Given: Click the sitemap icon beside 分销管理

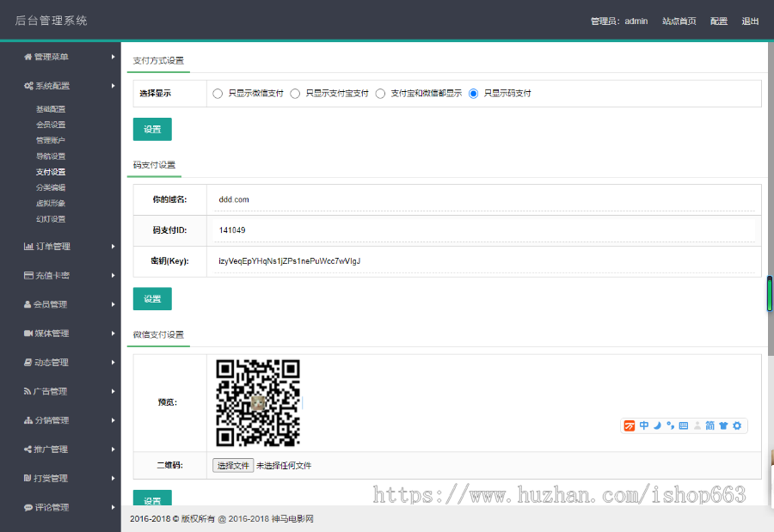Looking at the screenshot, I should tap(28, 420).
